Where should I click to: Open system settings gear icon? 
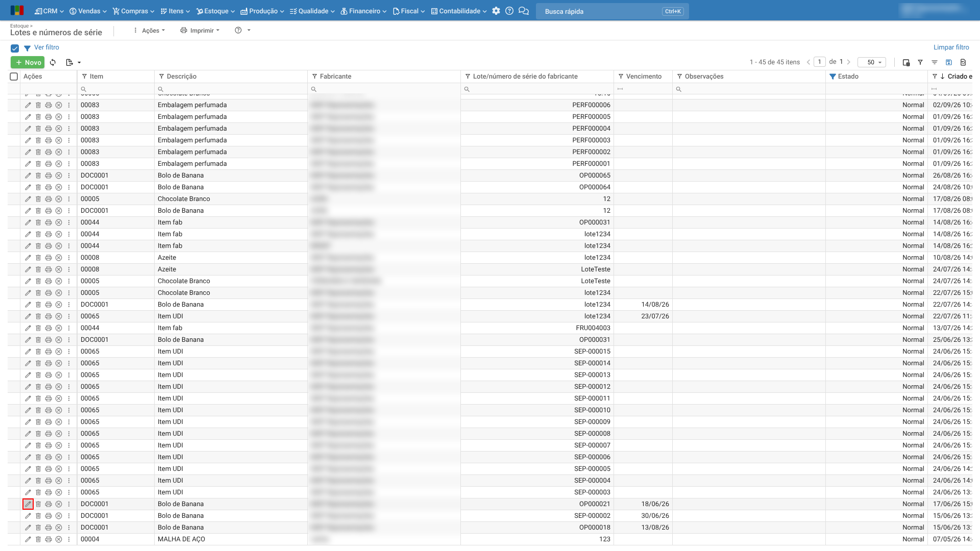(496, 11)
